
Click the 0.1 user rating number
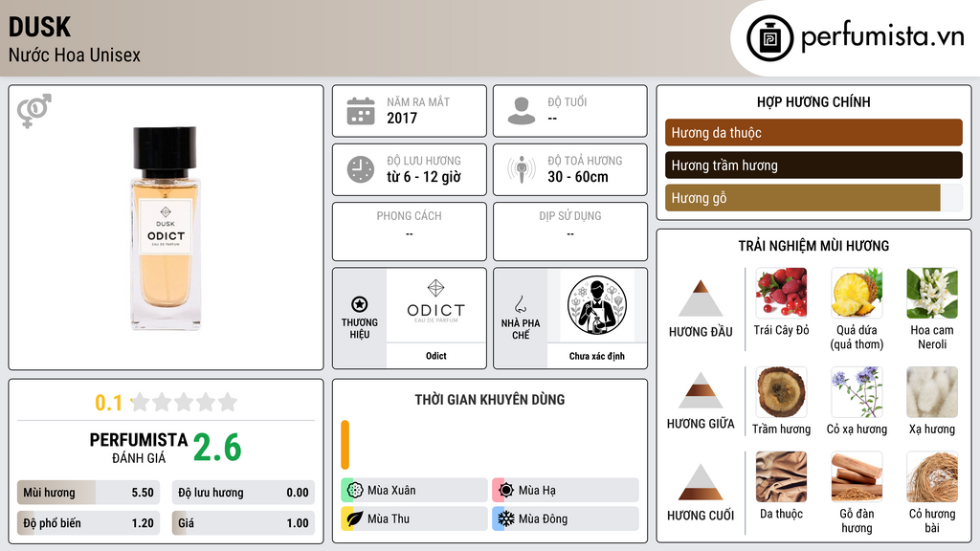109,403
